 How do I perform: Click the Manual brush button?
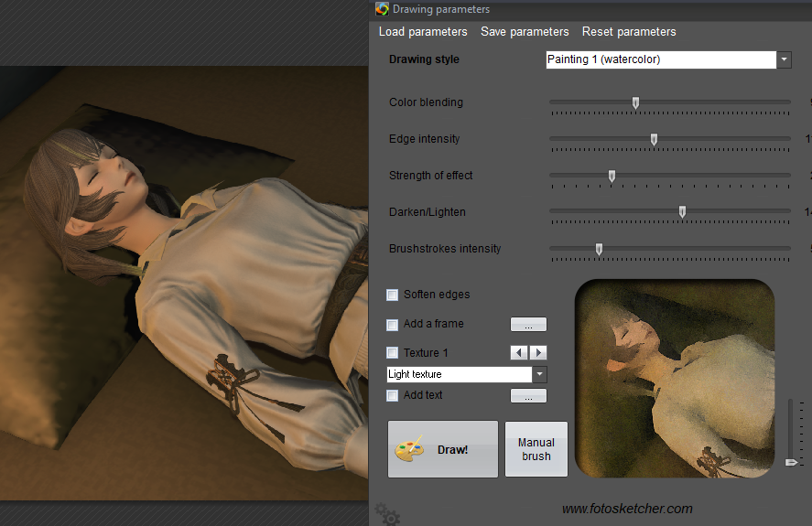coord(536,449)
